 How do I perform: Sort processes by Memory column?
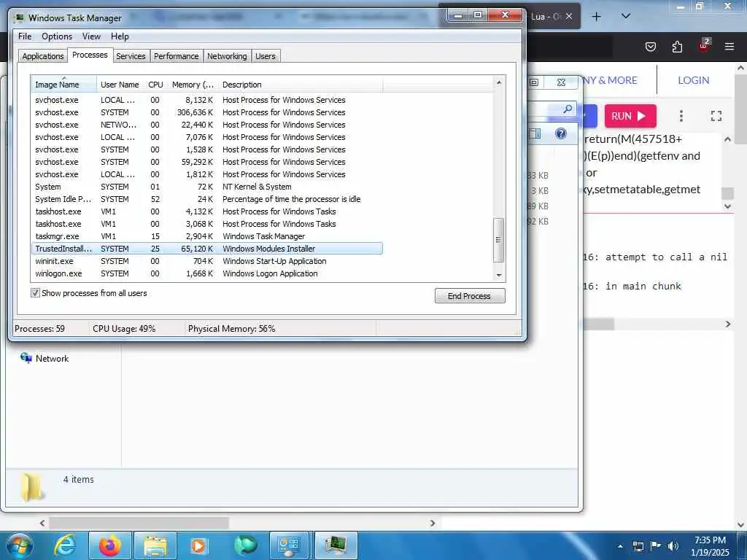(x=193, y=85)
